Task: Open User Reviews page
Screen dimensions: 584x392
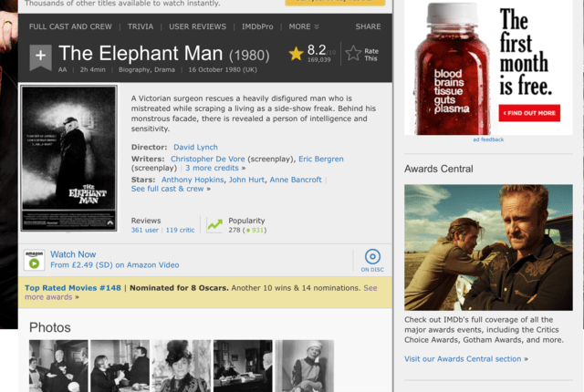Action: tap(197, 26)
